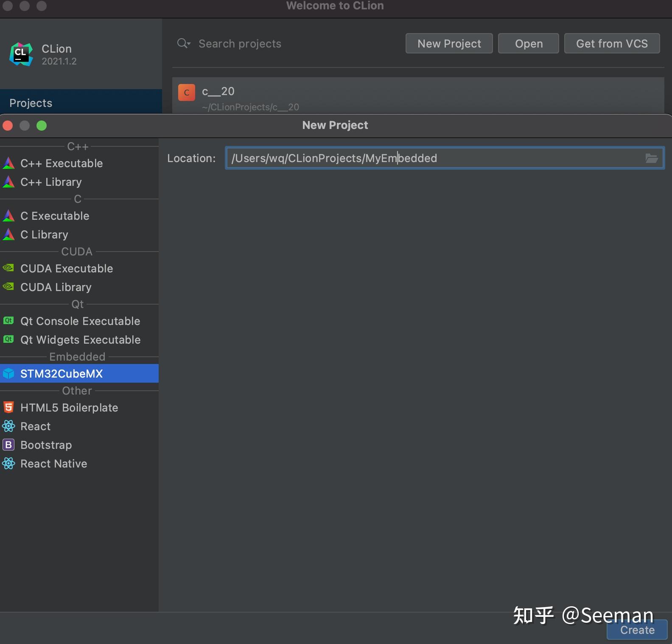Click the Create button

(x=637, y=630)
